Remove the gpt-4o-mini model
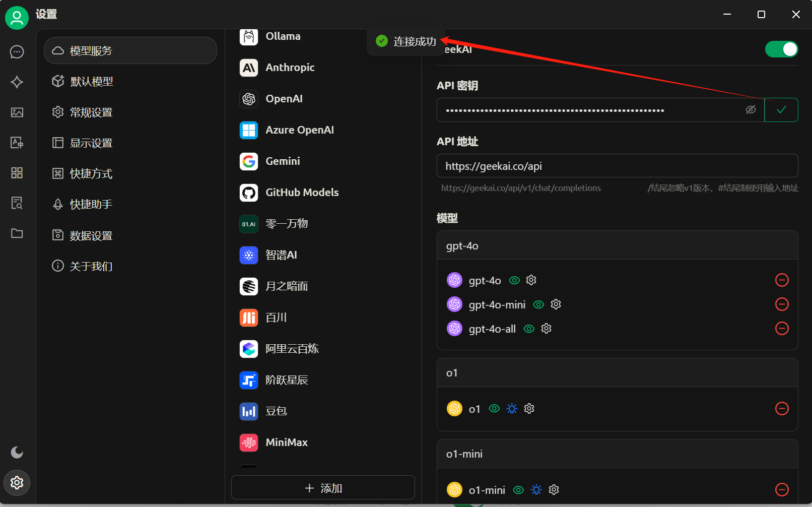This screenshot has height=507, width=812. [782, 304]
